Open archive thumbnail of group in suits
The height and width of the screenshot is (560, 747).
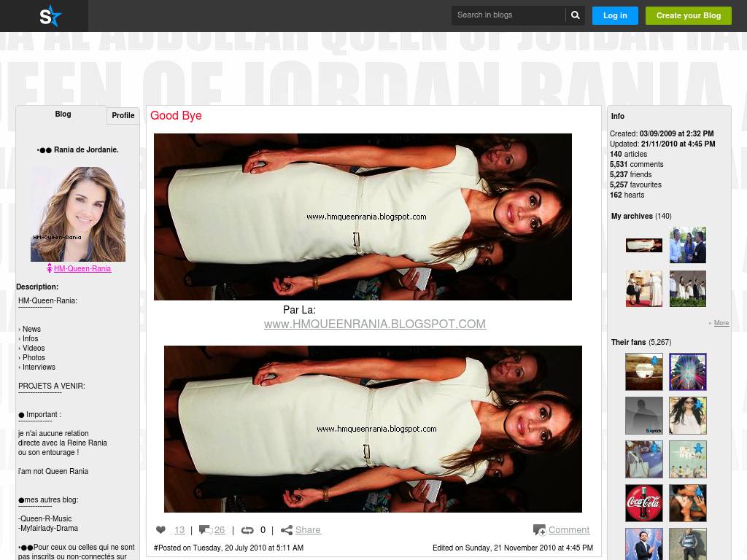687,245
